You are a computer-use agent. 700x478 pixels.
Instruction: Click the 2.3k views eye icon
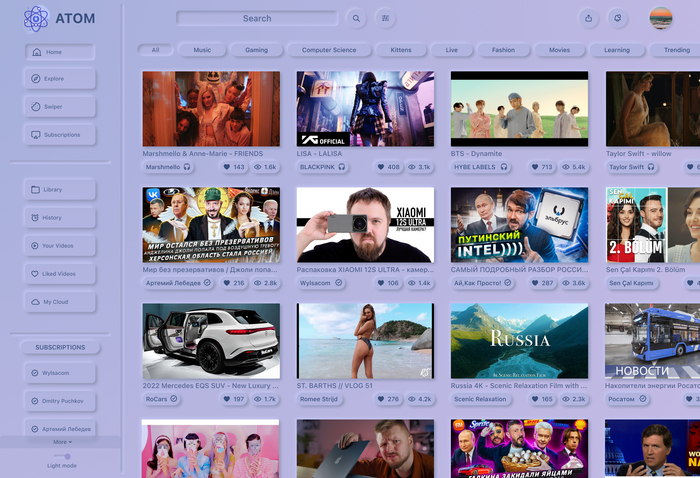[x=566, y=399]
